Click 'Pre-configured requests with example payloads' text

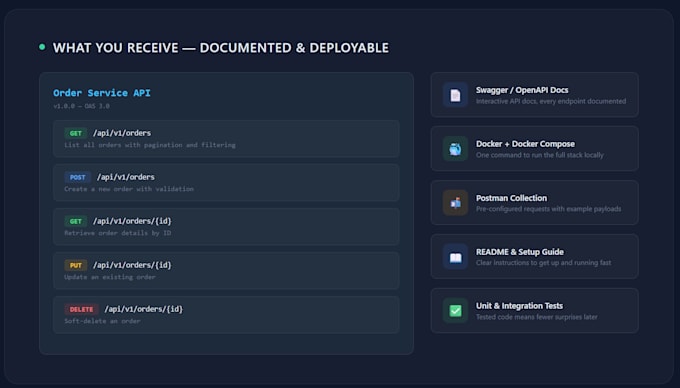click(548, 209)
